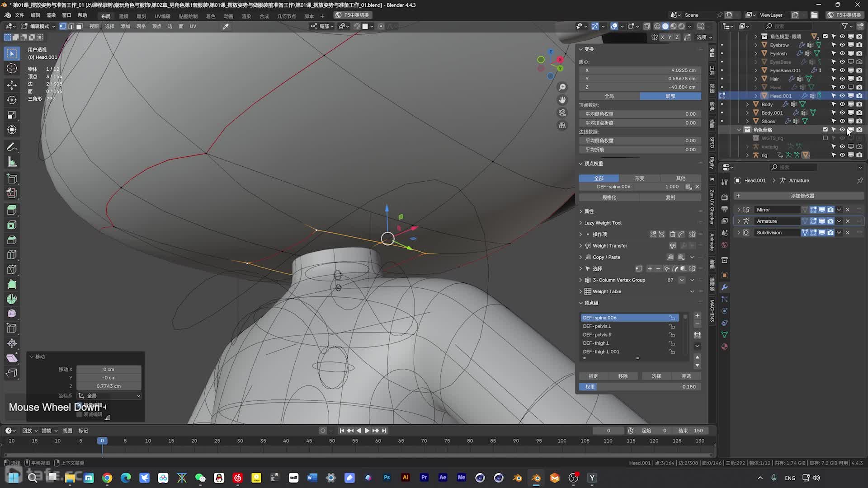Select the Box Select tool in toolbar
Viewport: 868px width, 488px height.
pos(12,53)
